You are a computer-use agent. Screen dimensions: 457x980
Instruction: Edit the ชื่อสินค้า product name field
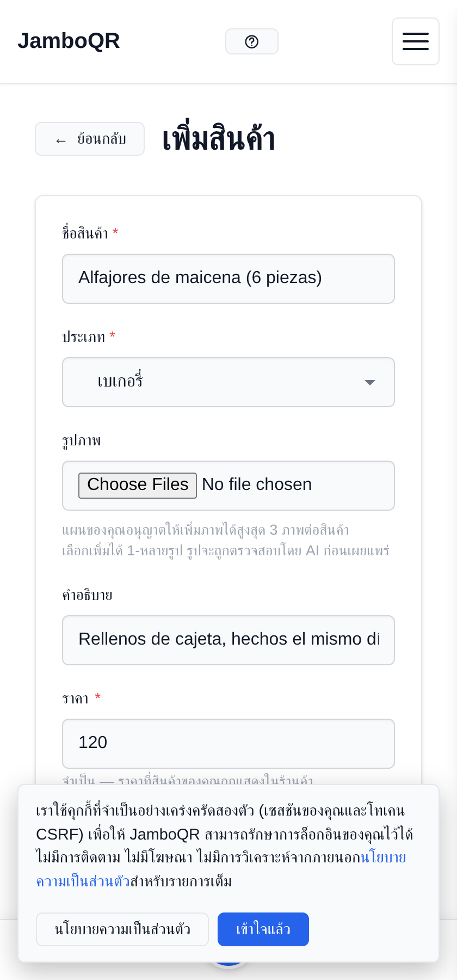(x=228, y=279)
